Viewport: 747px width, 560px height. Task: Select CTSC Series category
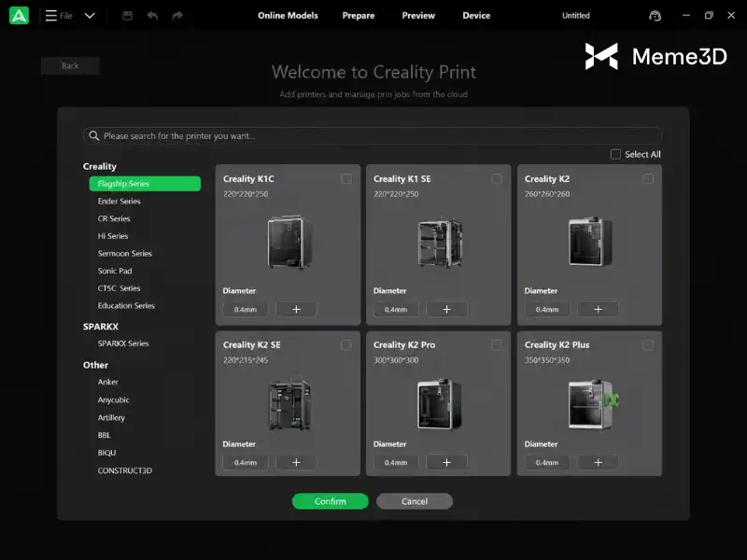[120, 288]
